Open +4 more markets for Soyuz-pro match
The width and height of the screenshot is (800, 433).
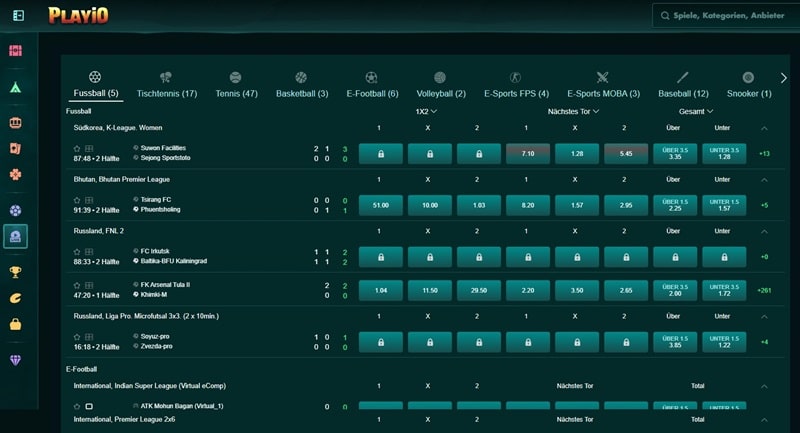764,342
